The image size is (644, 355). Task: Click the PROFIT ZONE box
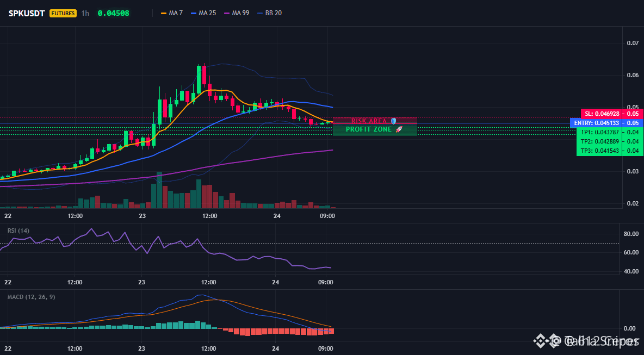[375, 129]
